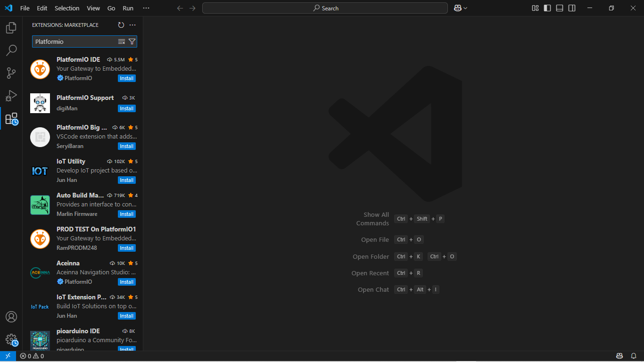Click the command center Search box

pyautogui.click(x=325, y=8)
